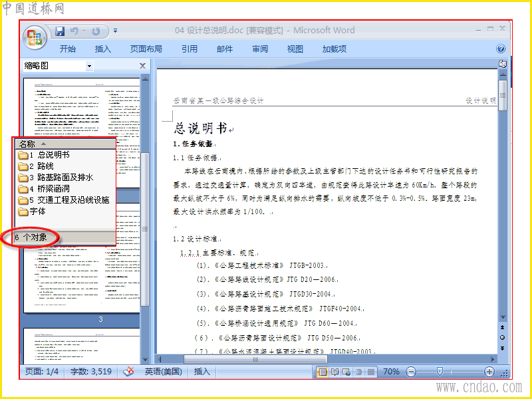This screenshot has height=399, width=532.
Task: Zoom in with the plus button
Action: tap(489, 372)
